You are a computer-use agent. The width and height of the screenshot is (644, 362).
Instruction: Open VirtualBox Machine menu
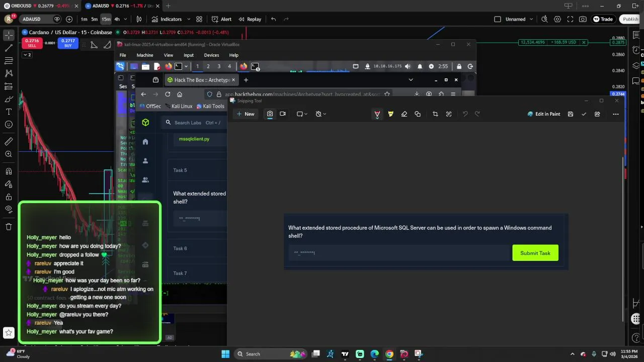(x=145, y=55)
